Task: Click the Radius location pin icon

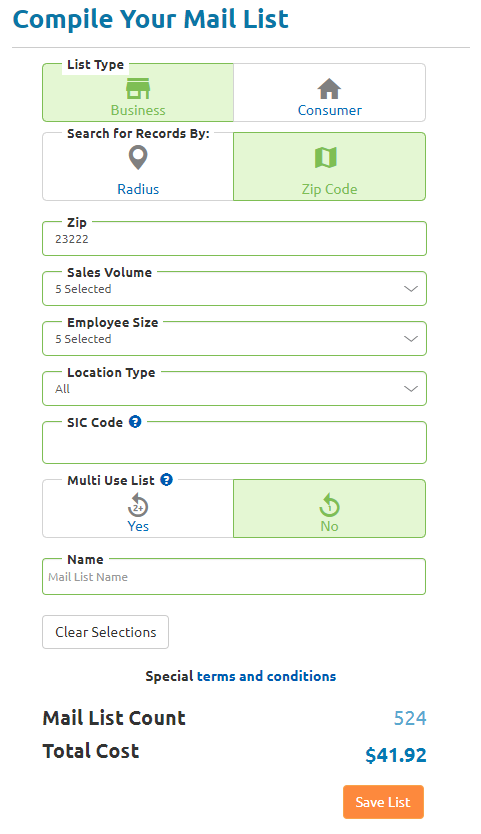Action: pos(138,158)
